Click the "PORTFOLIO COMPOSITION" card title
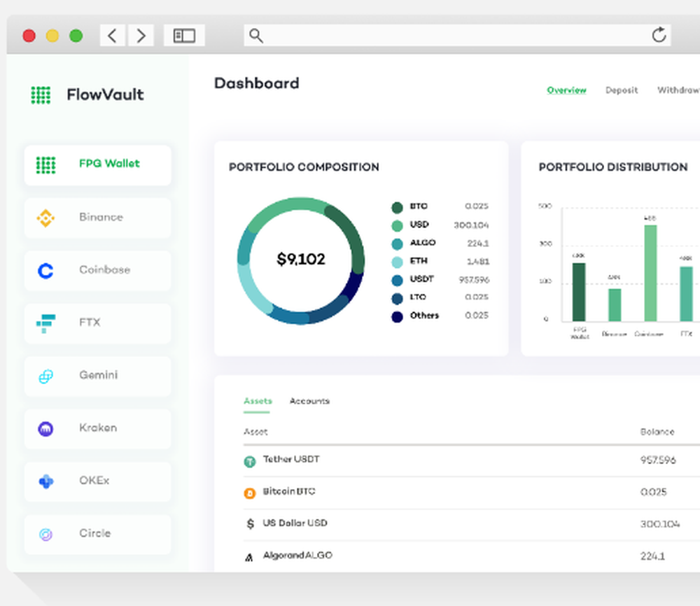Screen dimensions: 700x606 tap(304, 167)
